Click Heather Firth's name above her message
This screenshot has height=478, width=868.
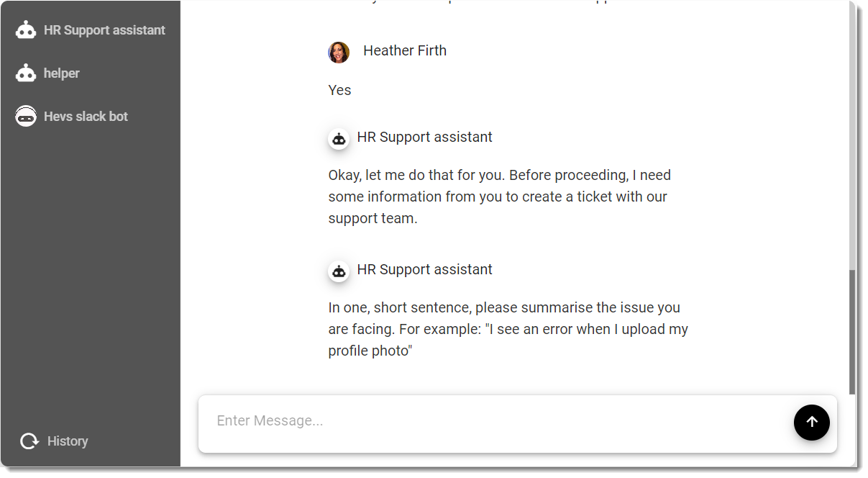tap(405, 50)
